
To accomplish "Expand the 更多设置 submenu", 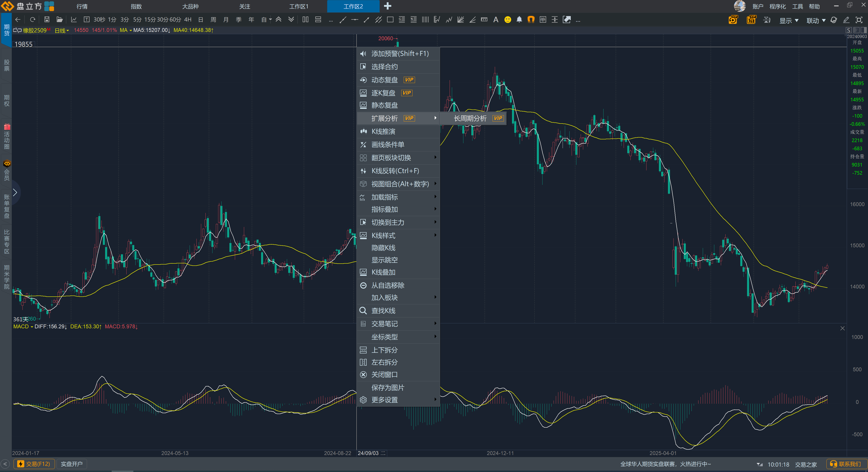I will (398, 400).
